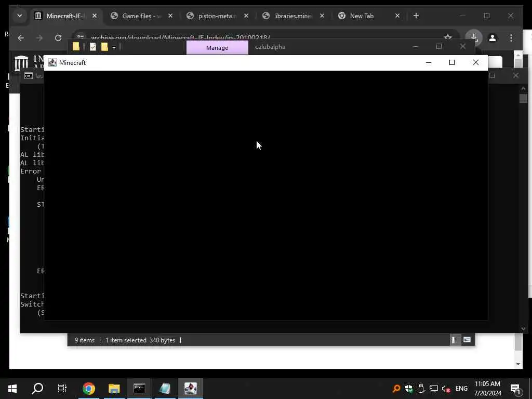The image size is (532, 399).
Task: Click Chrome page scroll down arrow
Action: tap(518, 364)
